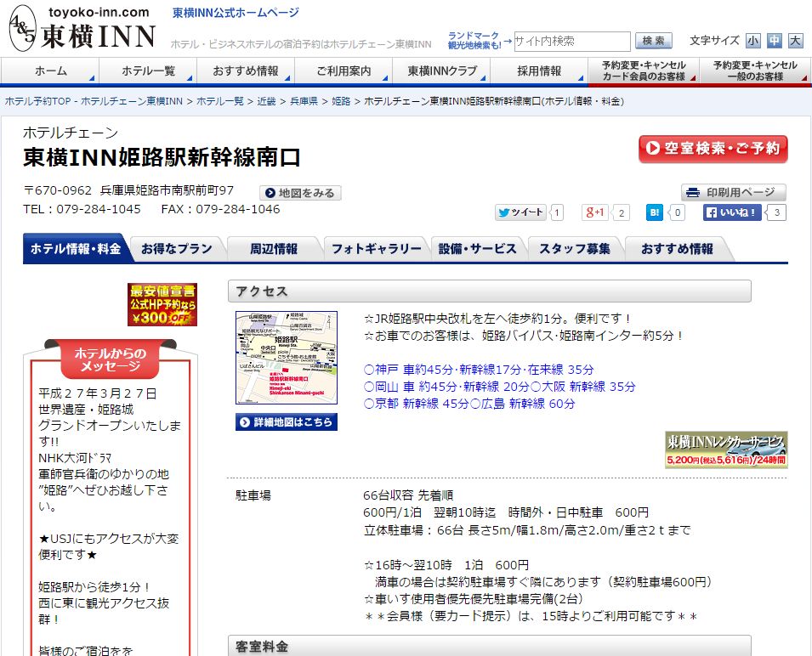Switch to the スタッフ募集 tab

click(575, 249)
